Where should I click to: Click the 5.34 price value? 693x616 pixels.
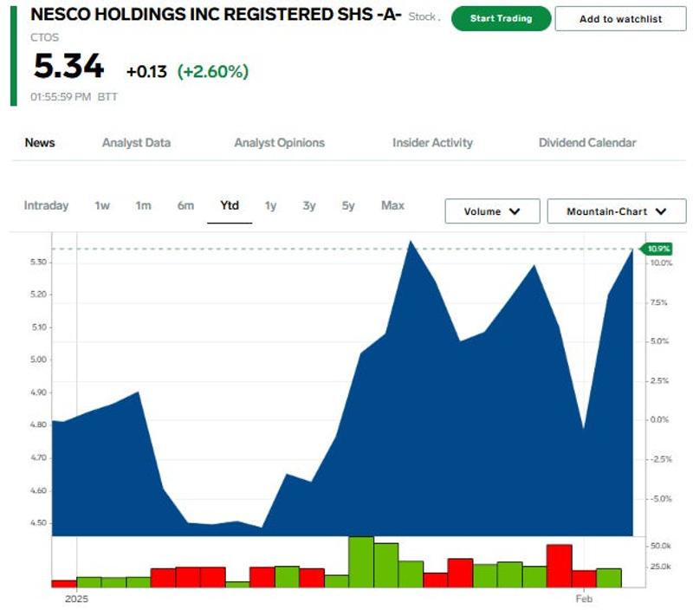pos(69,67)
